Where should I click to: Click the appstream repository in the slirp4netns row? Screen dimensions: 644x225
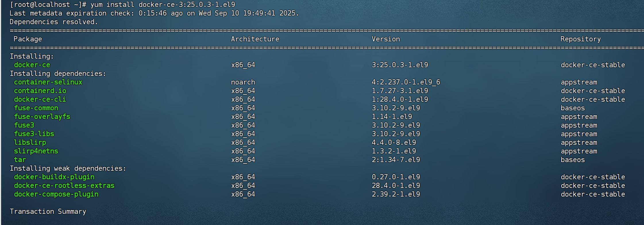[579, 151]
